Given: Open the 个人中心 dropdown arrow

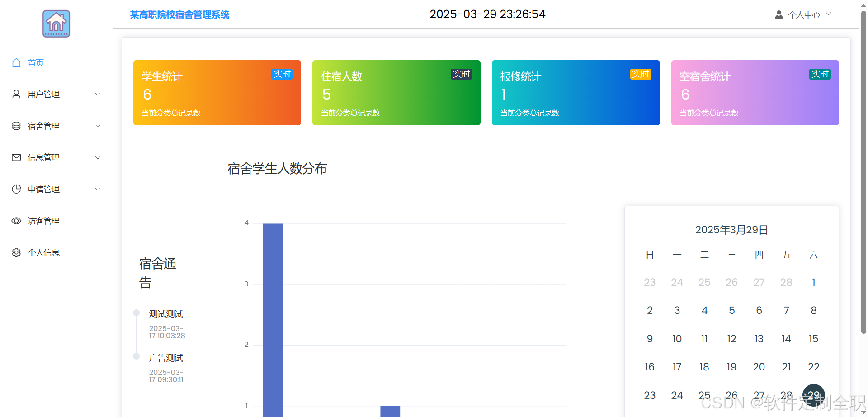Looking at the screenshot, I should click(x=829, y=14).
